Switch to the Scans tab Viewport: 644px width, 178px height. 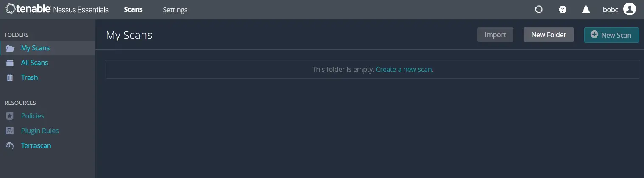click(x=133, y=9)
